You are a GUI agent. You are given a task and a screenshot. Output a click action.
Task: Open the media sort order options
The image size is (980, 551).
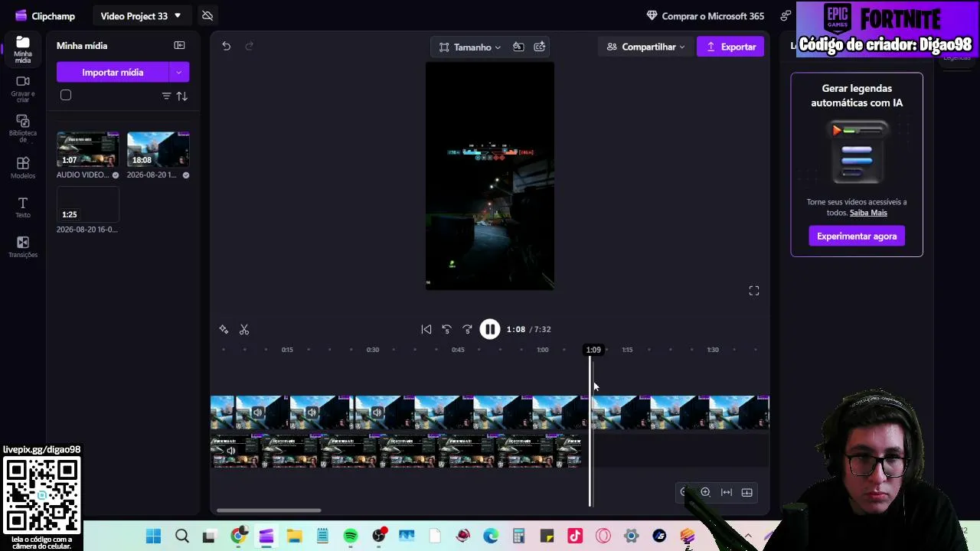click(x=182, y=96)
